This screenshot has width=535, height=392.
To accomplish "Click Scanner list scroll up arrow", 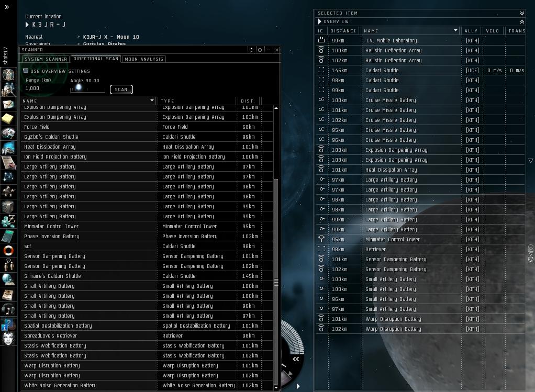I will coord(276,108).
